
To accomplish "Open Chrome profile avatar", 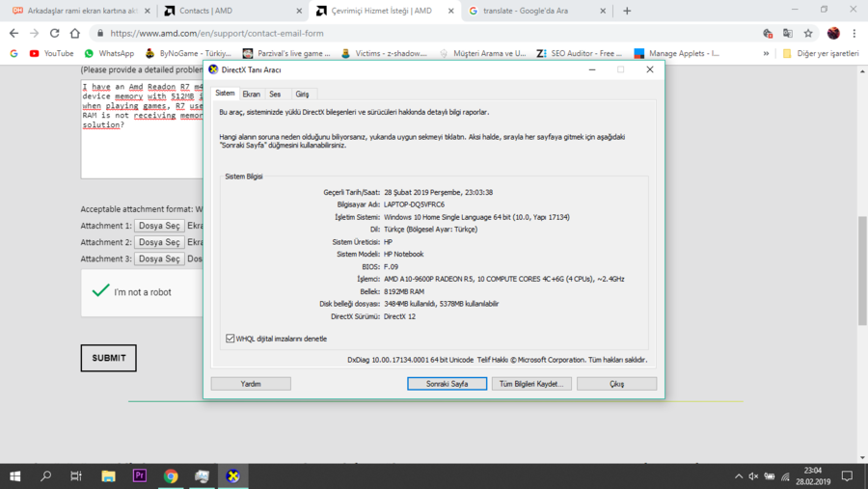I will click(833, 33).
